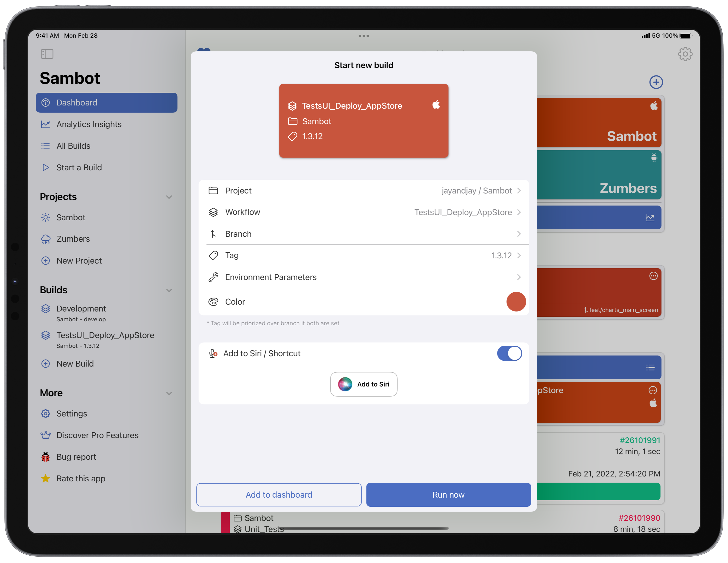Open the Workflow row TestsUI_Deploy_AppStore
Image resolution: width=728 pixels, height=563 pixels.
pos(364,212)
